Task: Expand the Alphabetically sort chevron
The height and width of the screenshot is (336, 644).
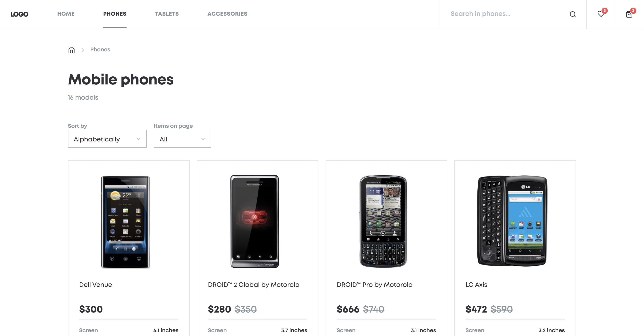Action: [x=138, y=139]
